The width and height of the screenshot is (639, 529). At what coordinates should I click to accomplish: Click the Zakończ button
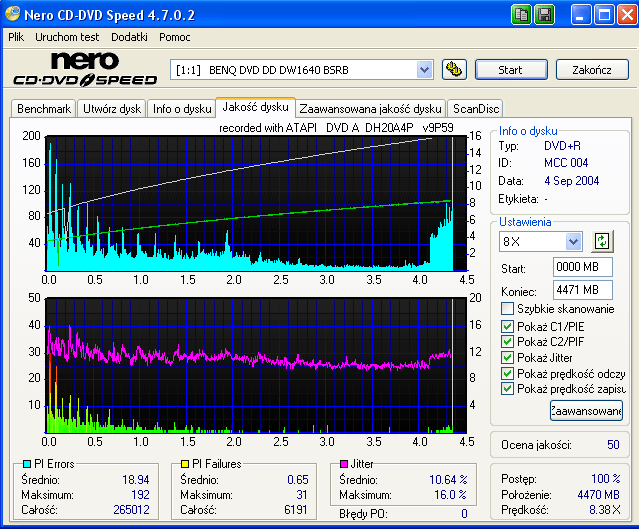592,70
